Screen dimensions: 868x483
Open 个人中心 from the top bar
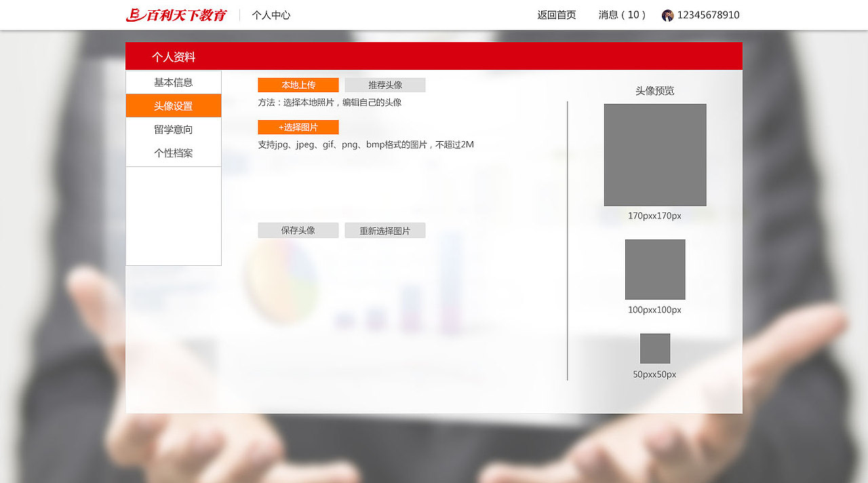271,14
